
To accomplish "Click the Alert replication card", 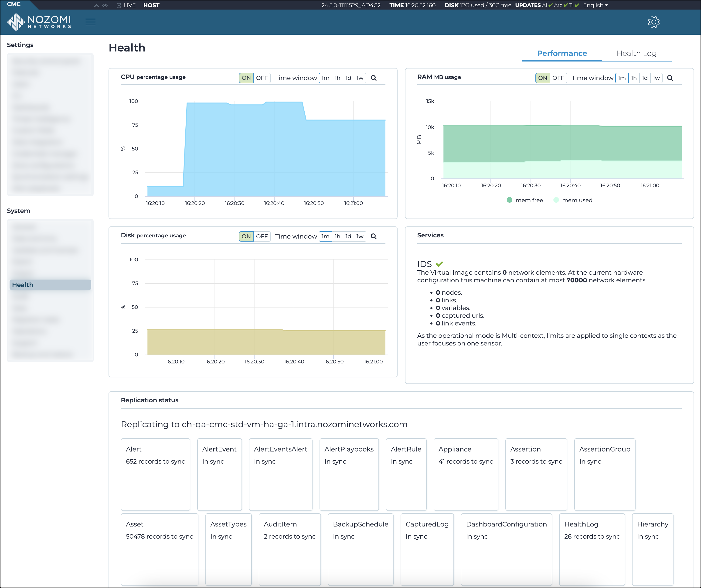I will coord(156,475).
